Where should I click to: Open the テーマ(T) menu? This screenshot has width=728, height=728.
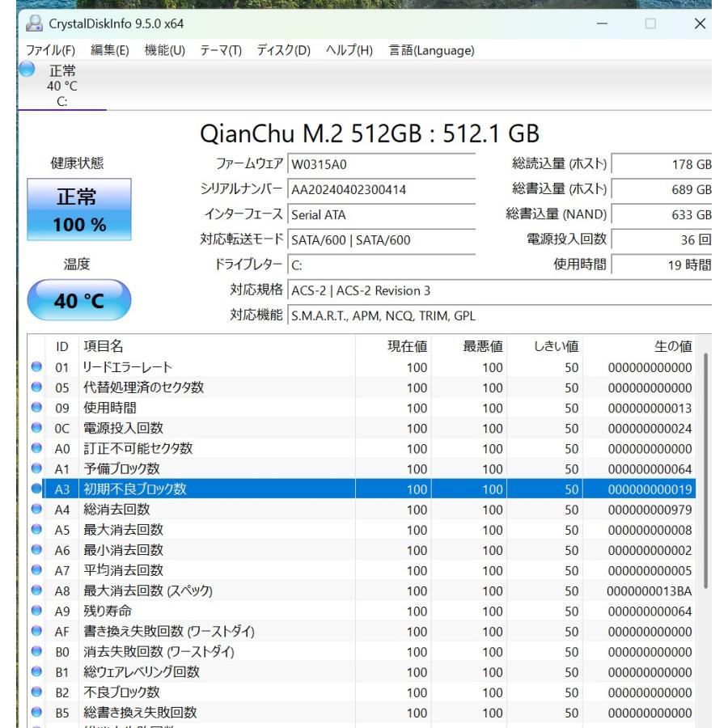point(221,50)
